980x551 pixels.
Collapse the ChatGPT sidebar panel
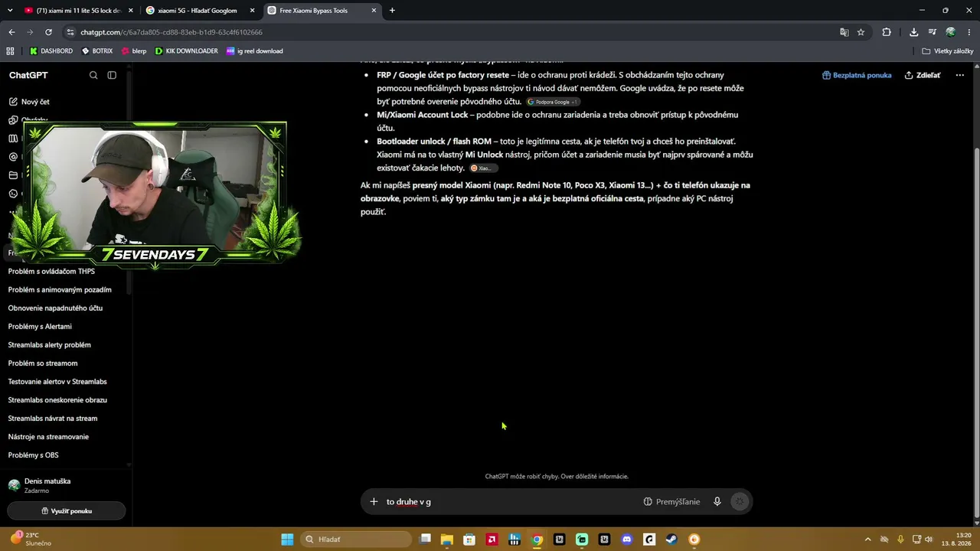[112, 75]
